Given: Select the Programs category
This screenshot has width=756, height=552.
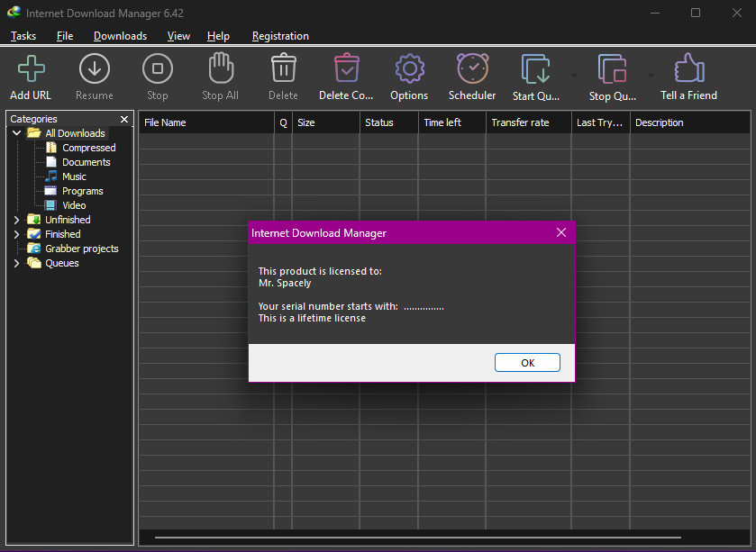Looking at the screenshot, I should click(82, 191).
